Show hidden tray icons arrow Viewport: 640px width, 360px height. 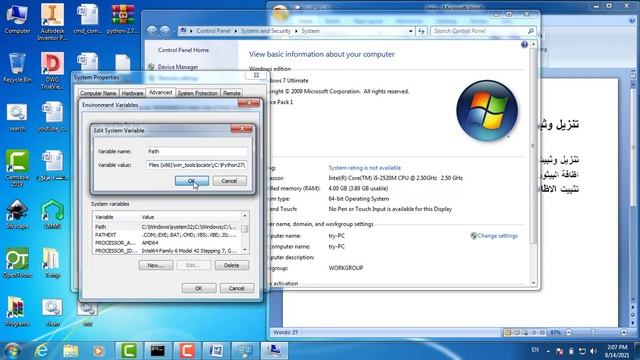pos(548,351)
